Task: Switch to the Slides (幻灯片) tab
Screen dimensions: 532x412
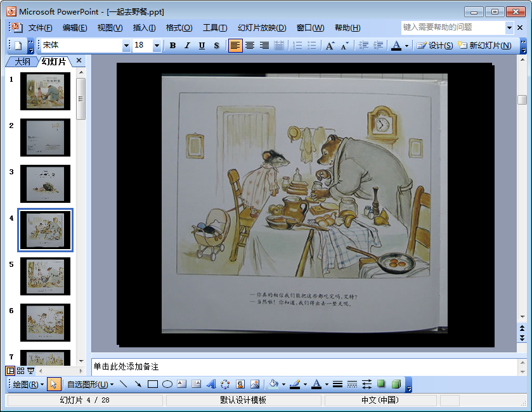Action: click(54, 61)
